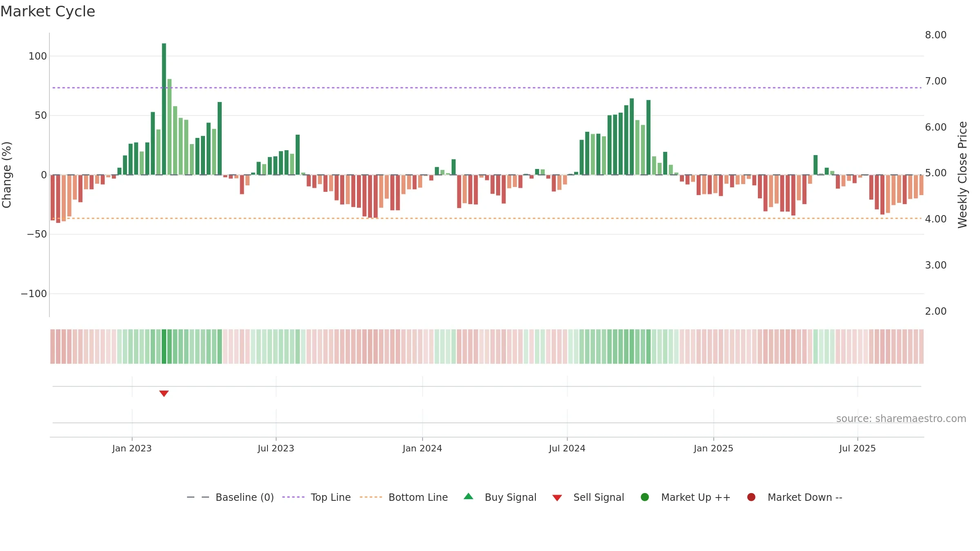Toggle Market Down -- legend entry

pos(795,497)
